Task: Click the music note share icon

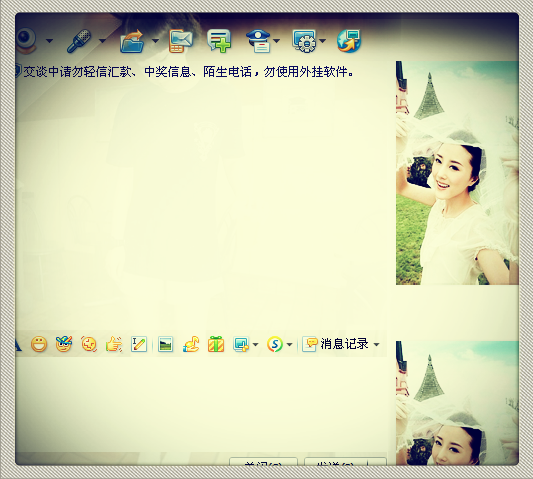Action: click(x=191, y=344)
